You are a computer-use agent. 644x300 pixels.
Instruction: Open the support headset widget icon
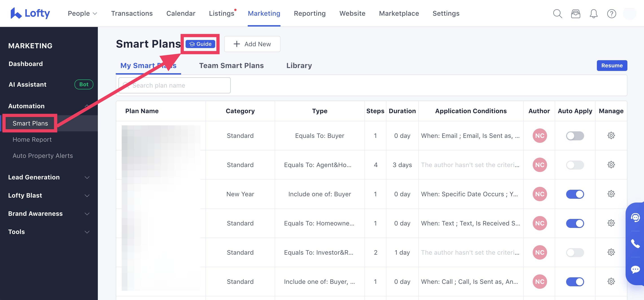pyautogui.click(x=635, y=217)
